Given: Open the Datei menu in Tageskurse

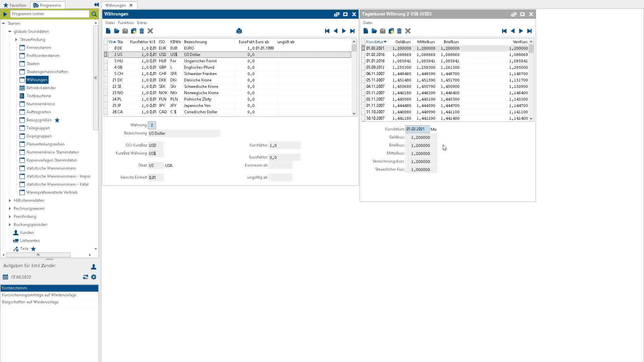Looking at the screenshot, I should pyautogui.click(x=368, y=23).
